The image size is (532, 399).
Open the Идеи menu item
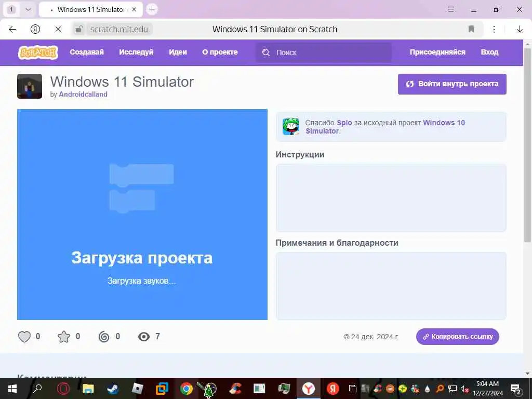pos(178,52)
